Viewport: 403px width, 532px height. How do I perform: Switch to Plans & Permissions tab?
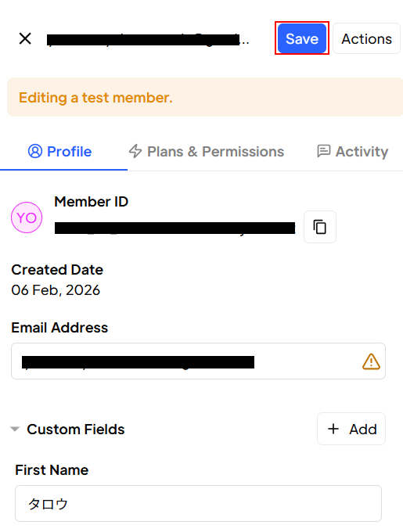click(207, 151)
